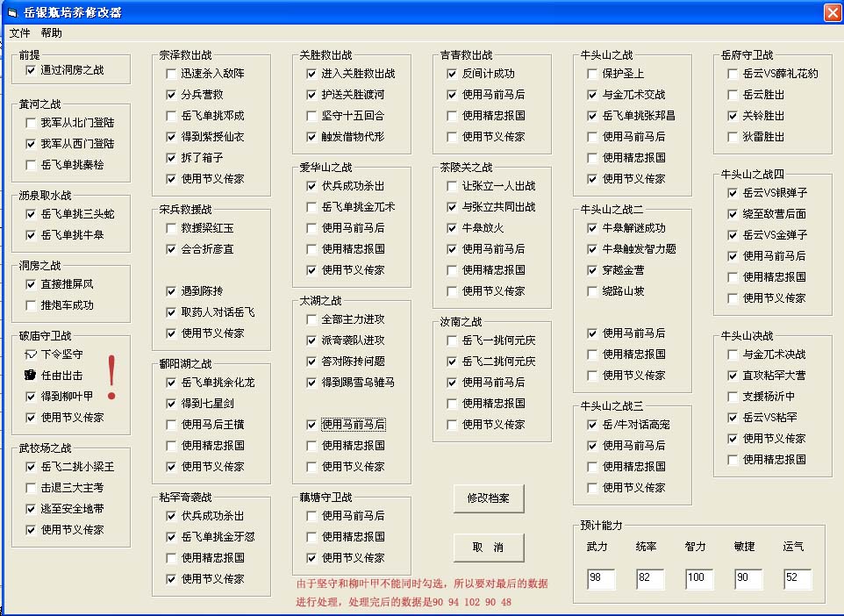Toggle 与张立共同出战 checkbox

coord(452,207)
